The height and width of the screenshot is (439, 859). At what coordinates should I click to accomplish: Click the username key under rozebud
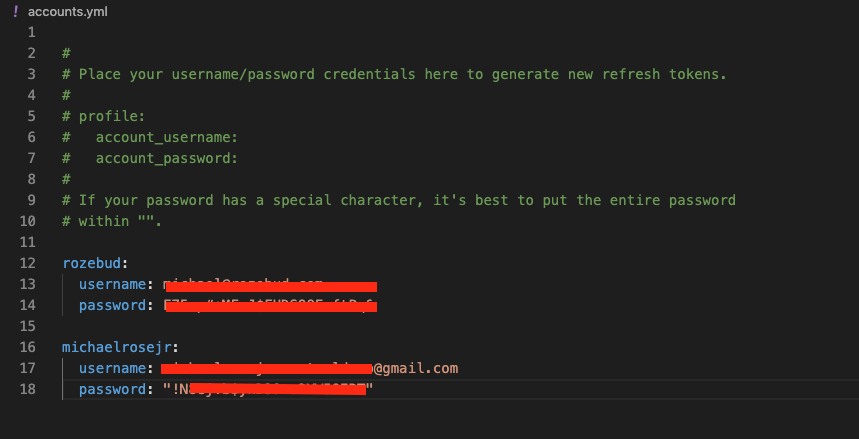pyautogui.click(x=112, y=284)
